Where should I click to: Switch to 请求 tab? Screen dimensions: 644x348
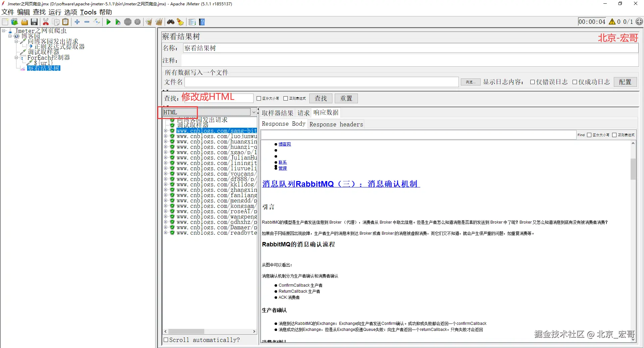pos(304,113)
